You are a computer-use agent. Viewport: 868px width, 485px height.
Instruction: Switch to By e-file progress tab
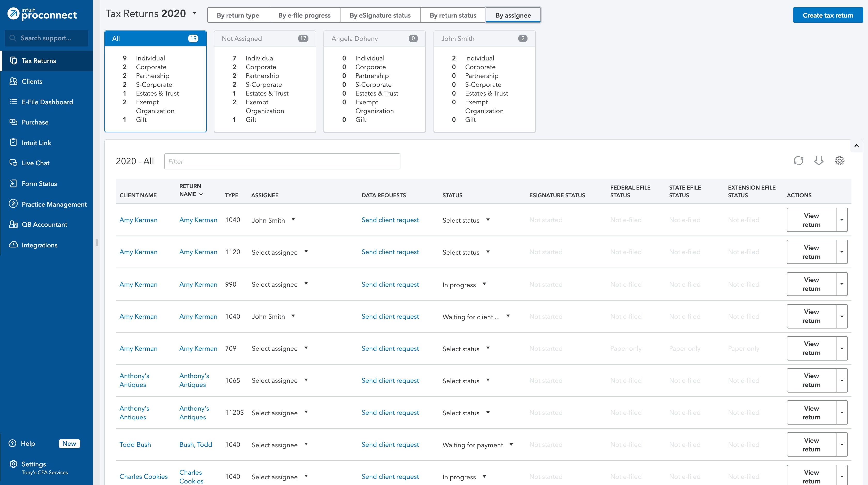tap(304, 15)
